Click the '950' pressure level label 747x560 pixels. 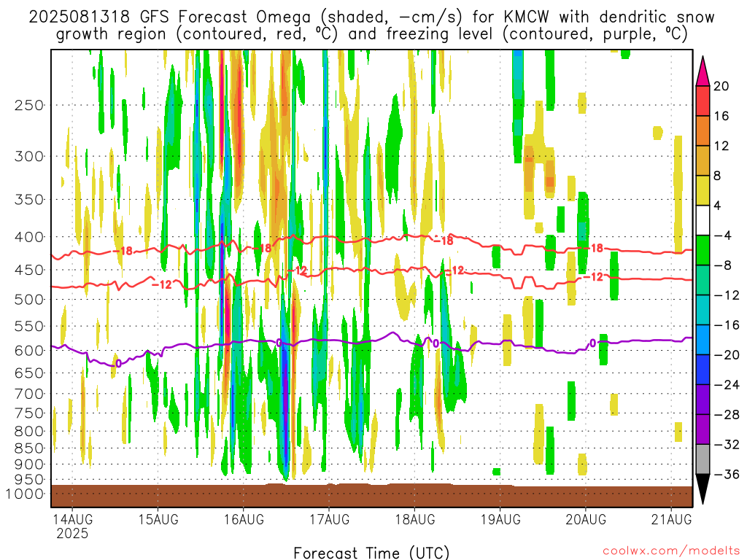[x=29, y=480]
